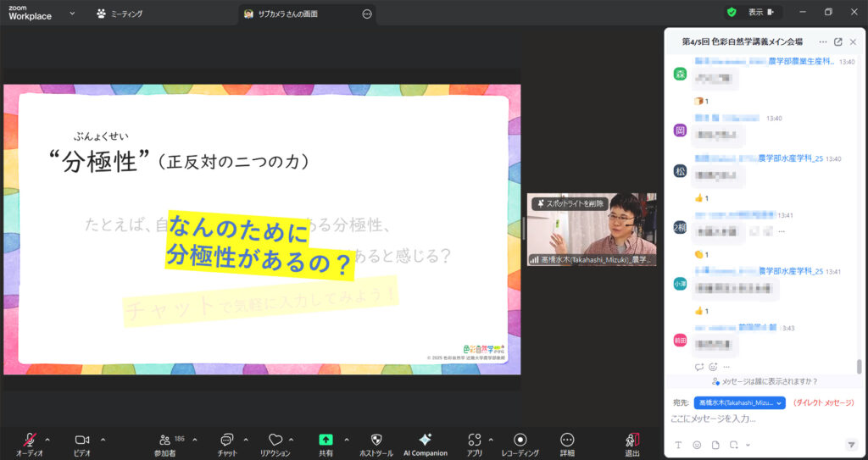Leave the meeting via 退出 button
The width and height of the screenshot is (868, 460).
(632, 441)
